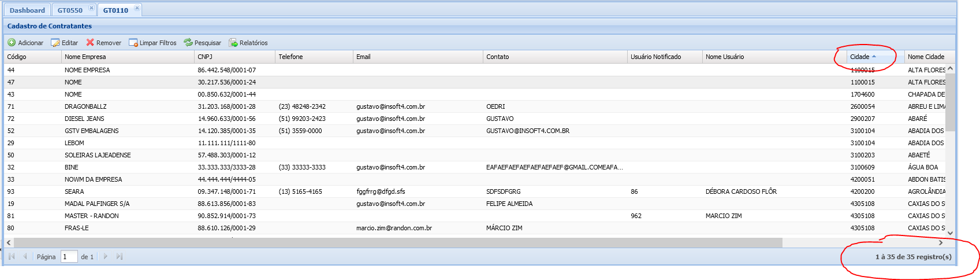The height and width of the screenshot is (280, 980).
Task: Select the FRAS-LE row
Action: (x=475, y=228)
